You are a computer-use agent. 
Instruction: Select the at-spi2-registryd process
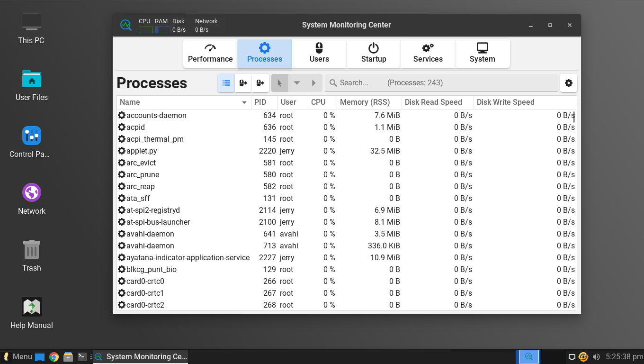pos(347,210)
